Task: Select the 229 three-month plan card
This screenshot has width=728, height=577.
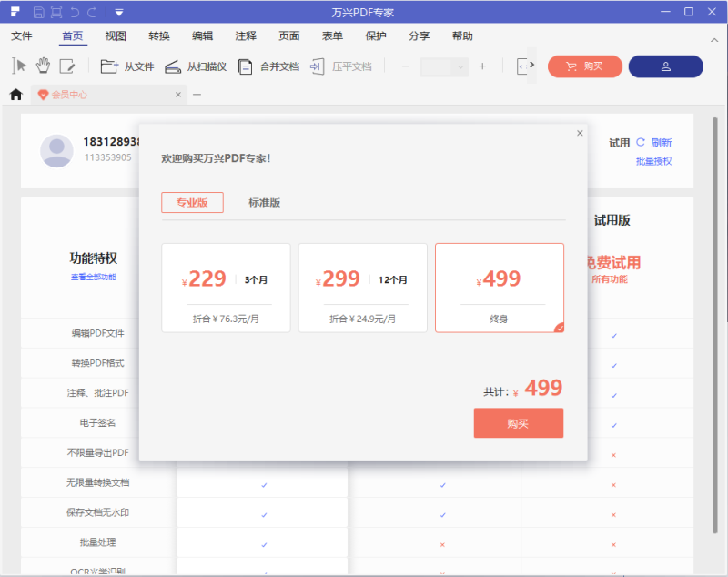Action: click(226, 287)
